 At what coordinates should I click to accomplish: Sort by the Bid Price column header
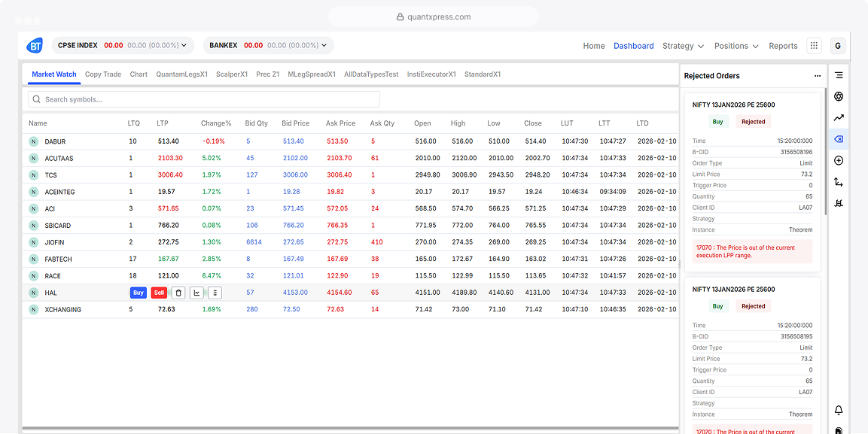pos(296,123)
